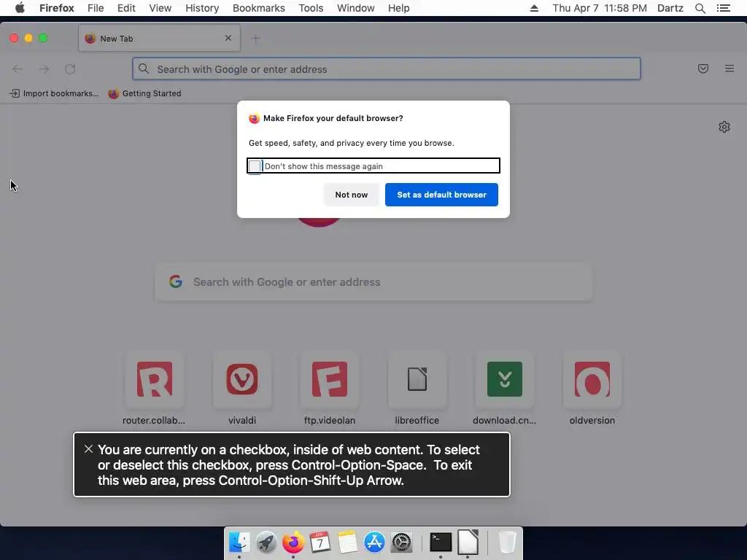Screen dimensions: 747x560
Task: Click the forward navigation arrow
Action: click(44, 69)
